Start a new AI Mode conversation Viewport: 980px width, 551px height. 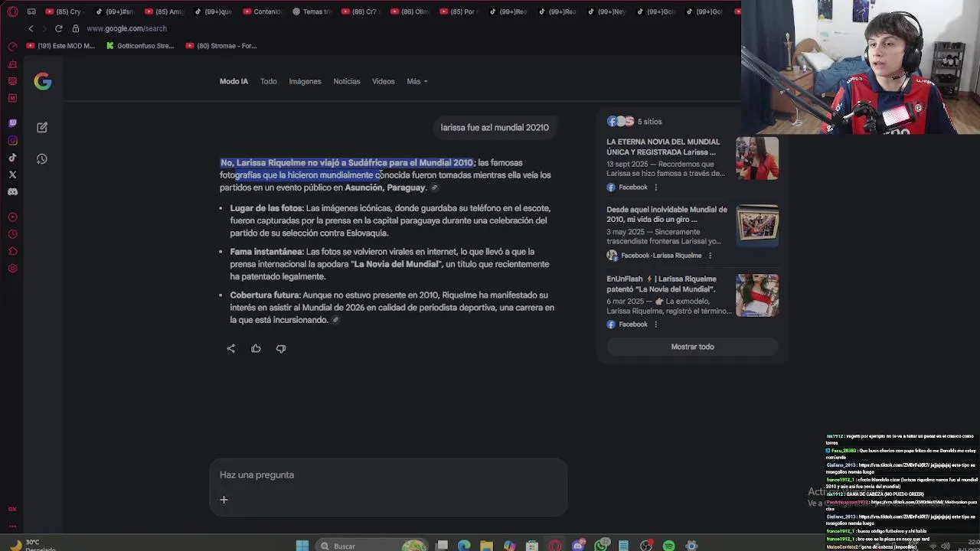(42, 127)
